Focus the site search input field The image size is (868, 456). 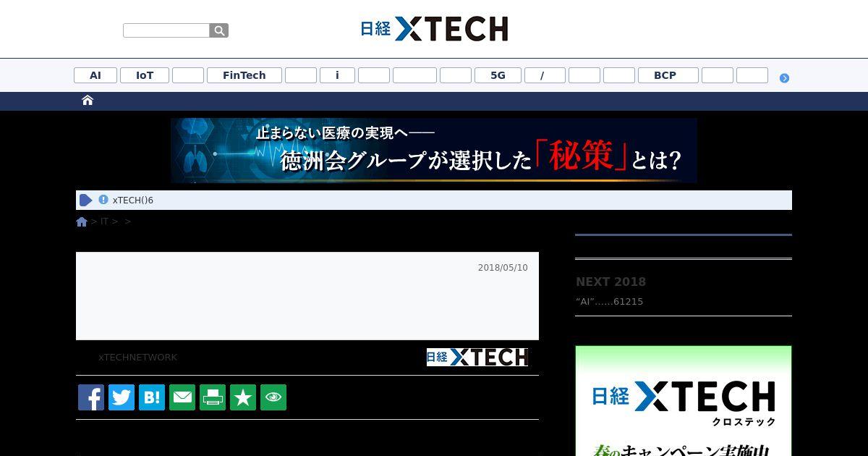coord(166,30)
